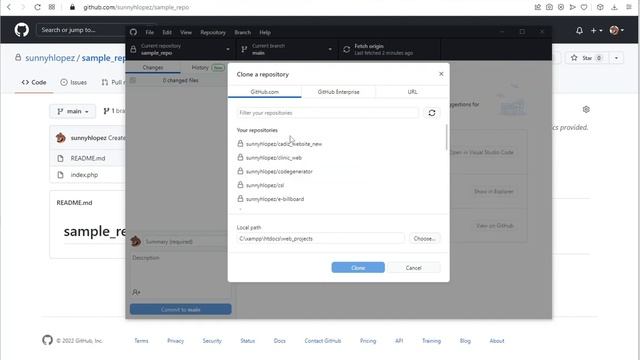640x360 pixels.
Task: Open the View menu in GitHub Desktop
Action: [186, 32]
